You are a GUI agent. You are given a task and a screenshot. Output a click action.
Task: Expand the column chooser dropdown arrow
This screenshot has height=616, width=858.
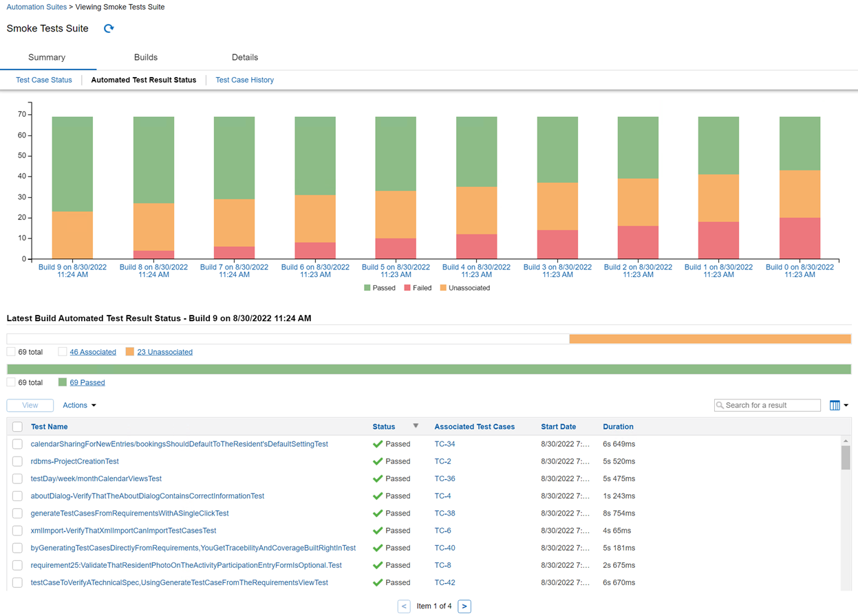pos(846,406)
